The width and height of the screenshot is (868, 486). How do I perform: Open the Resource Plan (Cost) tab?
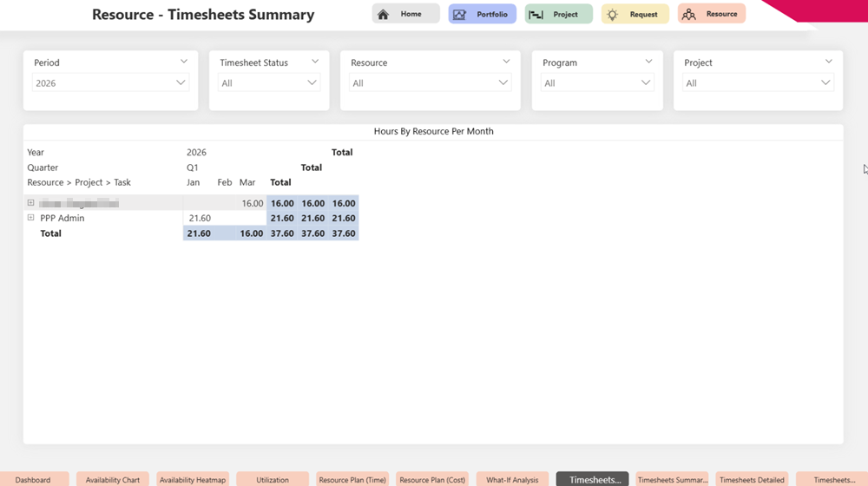(432, 479)
